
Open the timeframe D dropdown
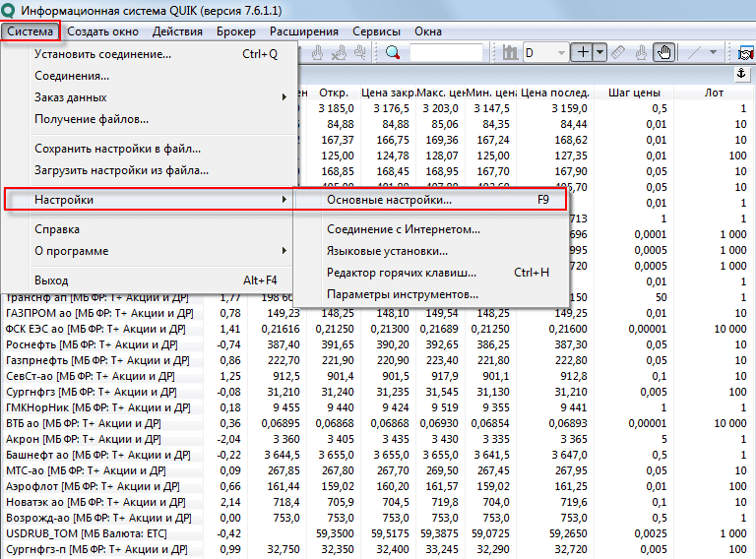click(x=561, y=52)
